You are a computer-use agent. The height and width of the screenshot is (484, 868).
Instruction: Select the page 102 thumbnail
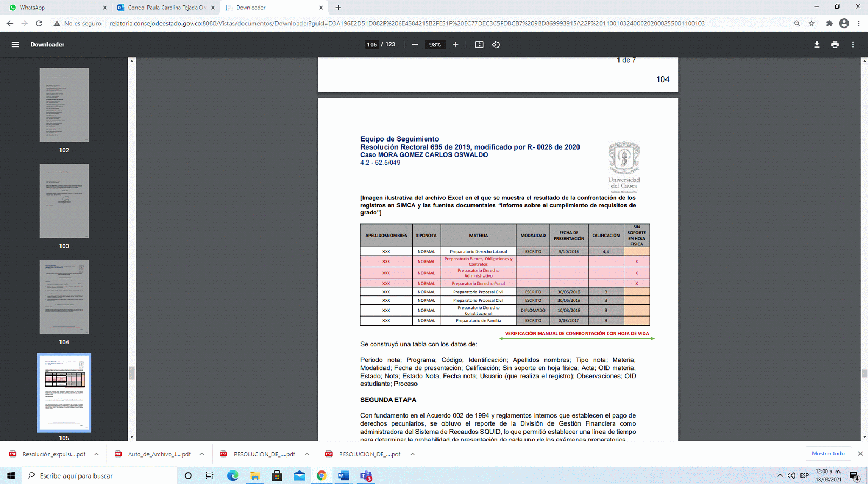[64, 105]
